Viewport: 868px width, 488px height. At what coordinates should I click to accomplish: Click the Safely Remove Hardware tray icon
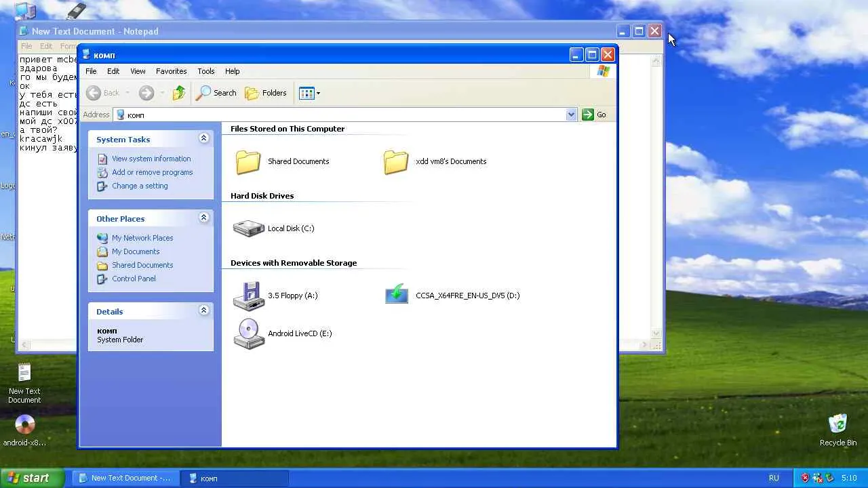tap(829, 478)
